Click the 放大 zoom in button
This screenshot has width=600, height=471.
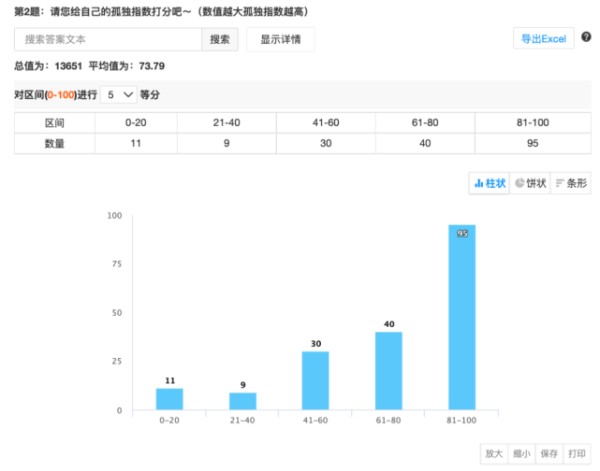click(x=494, y=454)
